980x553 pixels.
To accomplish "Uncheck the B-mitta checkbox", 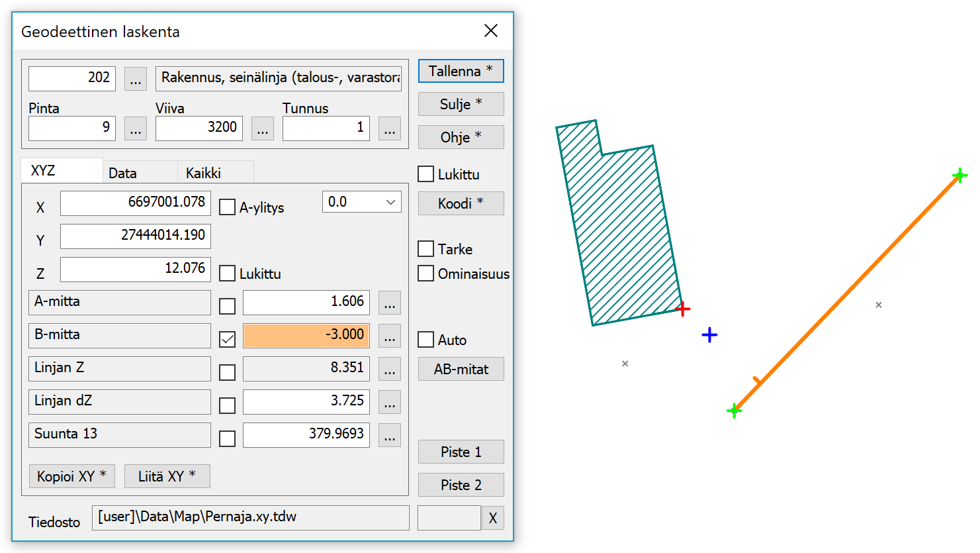I will [x=227, y=339].
